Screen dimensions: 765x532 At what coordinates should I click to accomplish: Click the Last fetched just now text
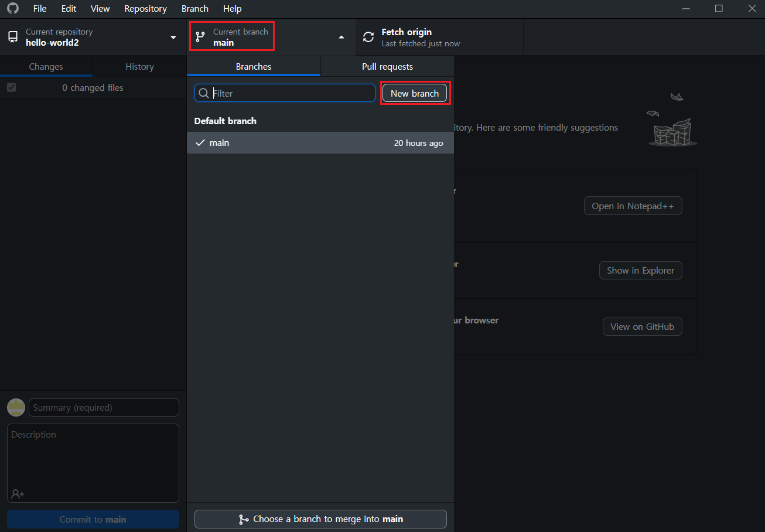pyautogui.click(x=421, y=44)
